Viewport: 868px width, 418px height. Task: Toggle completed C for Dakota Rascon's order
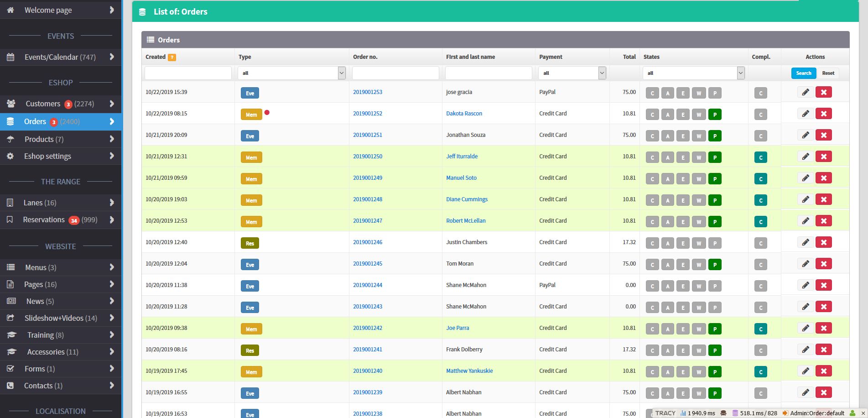760,115
